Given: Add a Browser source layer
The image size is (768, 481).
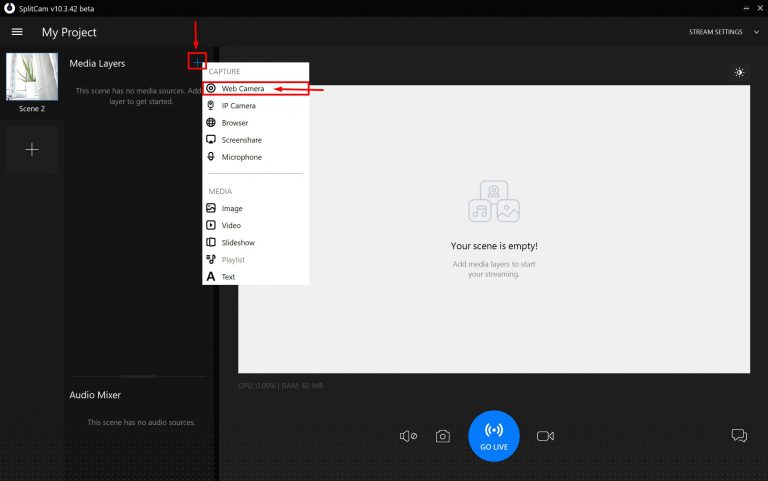Looking at the screenshot, I should coord(234,123).
